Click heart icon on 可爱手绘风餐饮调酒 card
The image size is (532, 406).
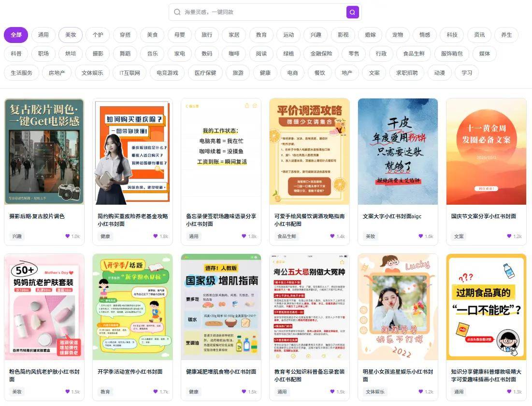click(x=332, y=237)
